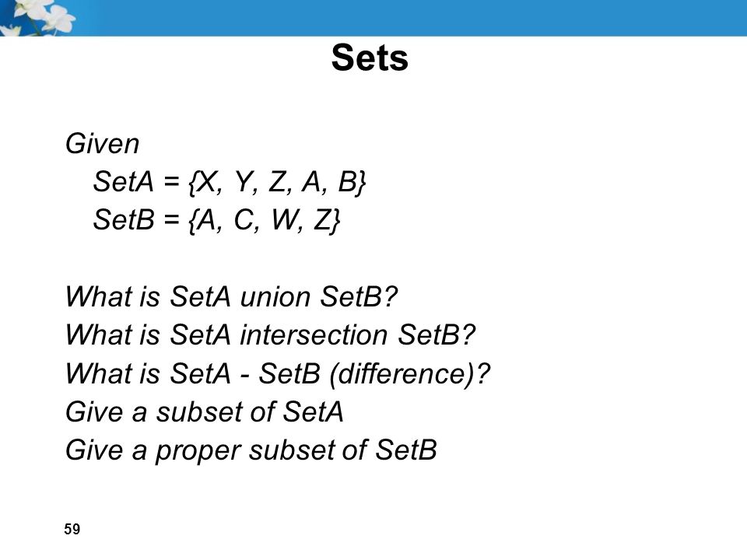Click the word Given

pyautogui.click(x=102, y=143)
